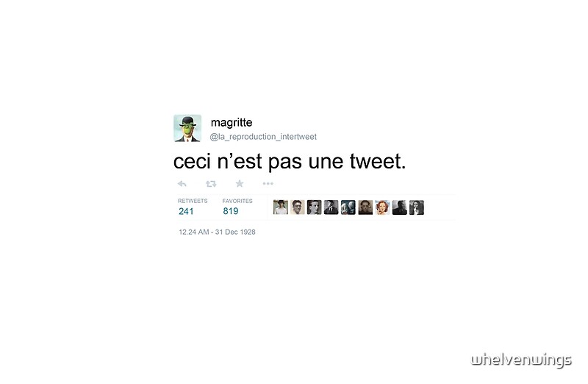The image size is (588, 384).
Task: Open the bluish avatar with two shrouded heads
Action: 348,207
